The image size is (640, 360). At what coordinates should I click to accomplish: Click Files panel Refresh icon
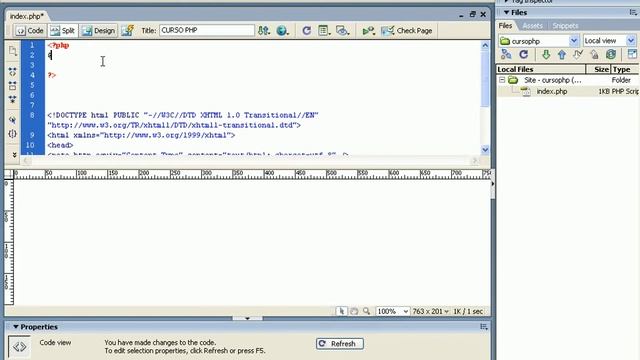(524, 54)
